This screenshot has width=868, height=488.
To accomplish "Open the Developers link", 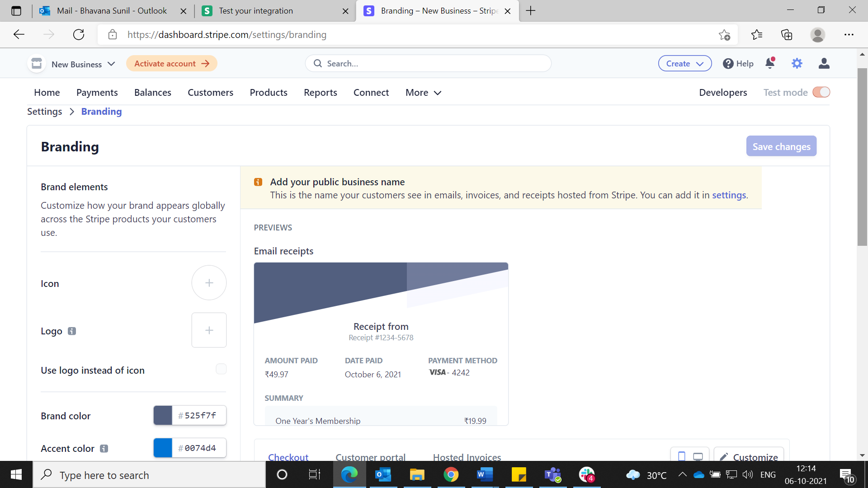I will tap(723, 93).
